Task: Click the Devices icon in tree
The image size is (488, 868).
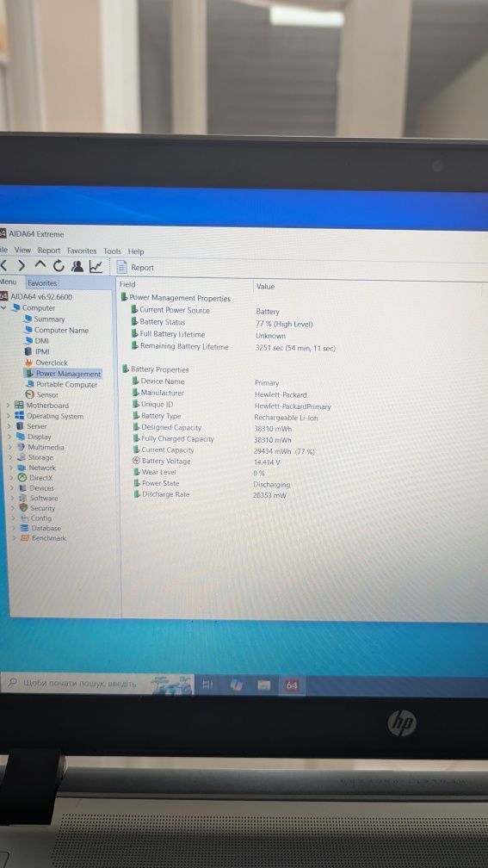Action: pyautogui.click(x=22, y=488)
